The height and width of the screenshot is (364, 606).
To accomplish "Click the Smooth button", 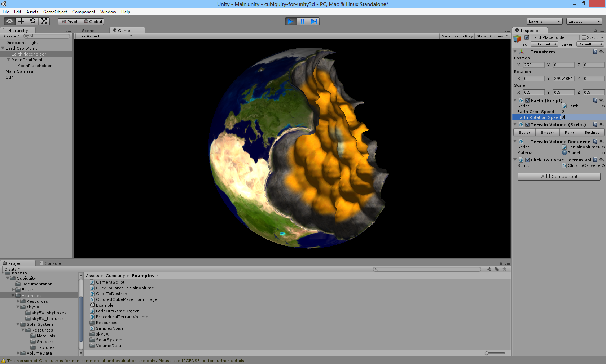I will click(547, 133).
